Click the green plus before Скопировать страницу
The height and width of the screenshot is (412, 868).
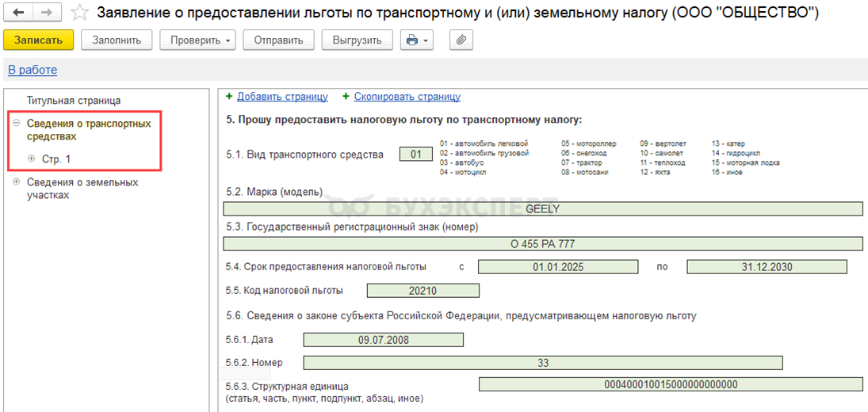(346, 96)
